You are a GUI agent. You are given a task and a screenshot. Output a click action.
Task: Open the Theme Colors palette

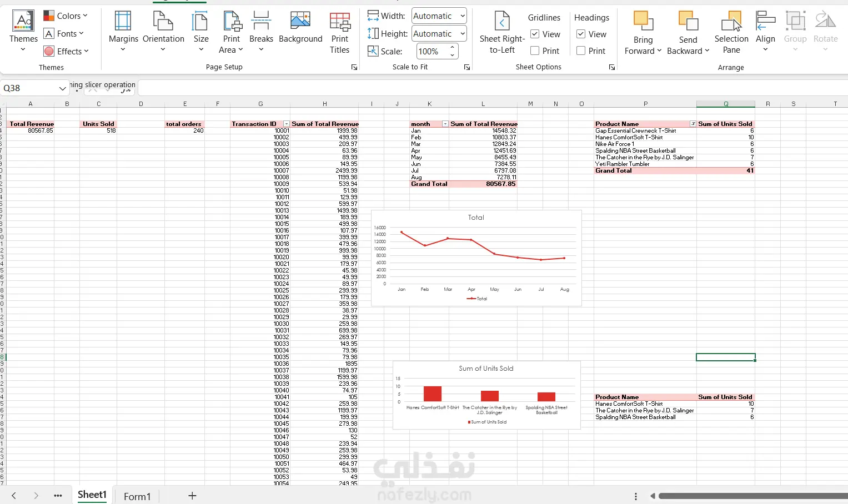[66, 16]
